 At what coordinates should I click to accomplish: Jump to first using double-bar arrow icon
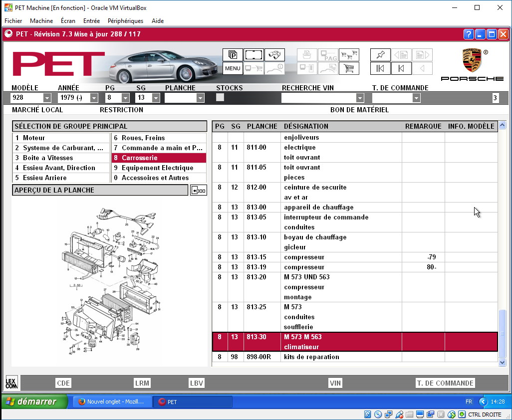[380, 68]
